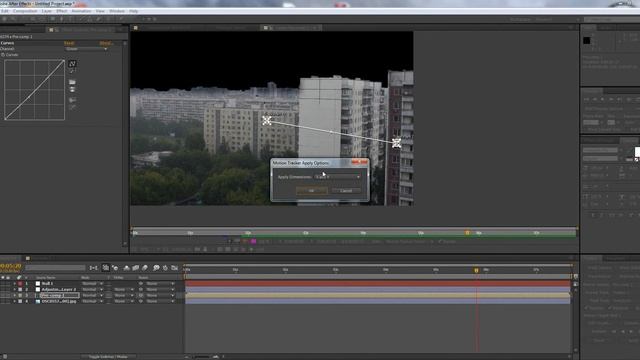Click the tan Pre-comp 1 layer bar
The width and height of the screenshot is (640, 360).
point(378,295)
